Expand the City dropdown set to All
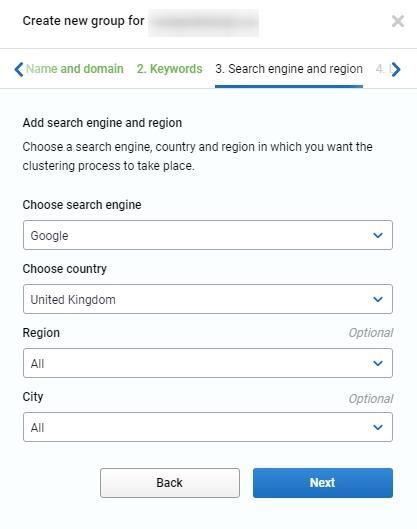 pyautogui.click(x=208, y=427)
